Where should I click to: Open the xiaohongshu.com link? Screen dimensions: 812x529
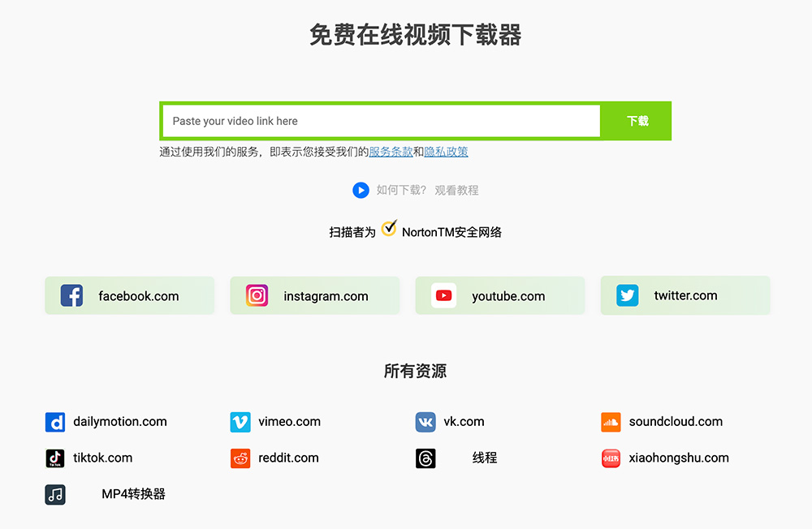pyautogui.click(x=679, y=458)
